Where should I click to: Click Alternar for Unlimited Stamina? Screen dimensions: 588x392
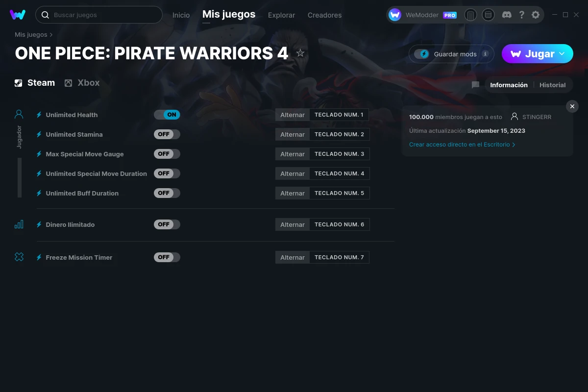(x=293, y=134)
